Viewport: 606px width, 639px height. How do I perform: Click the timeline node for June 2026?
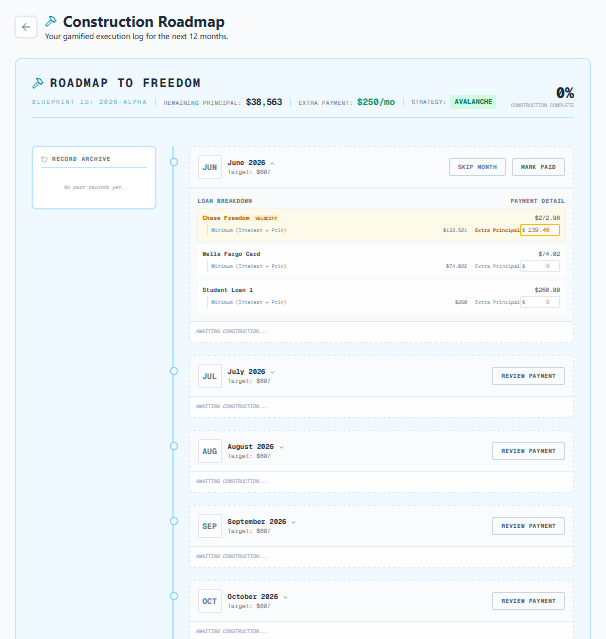[x=174, y=162]
